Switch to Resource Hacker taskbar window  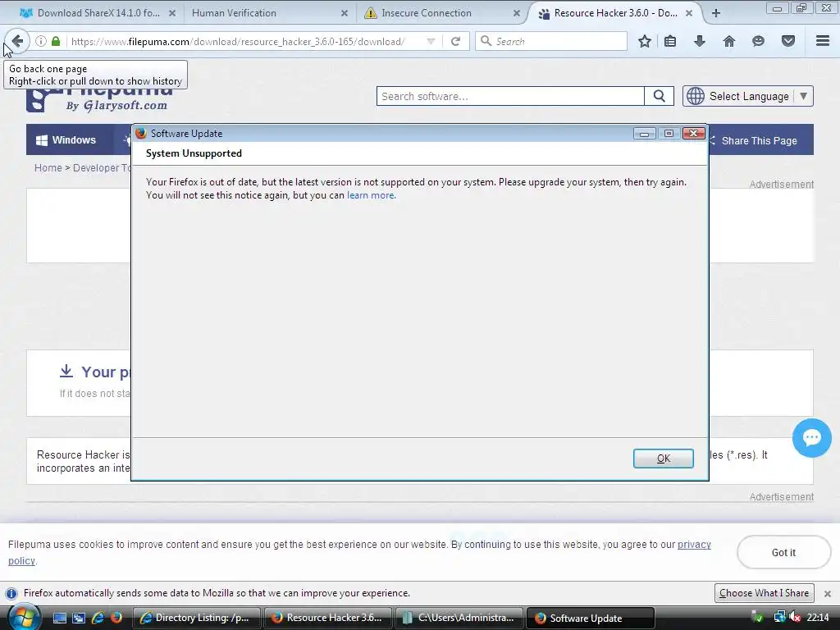pyautogui.click(x=328, y=618)
